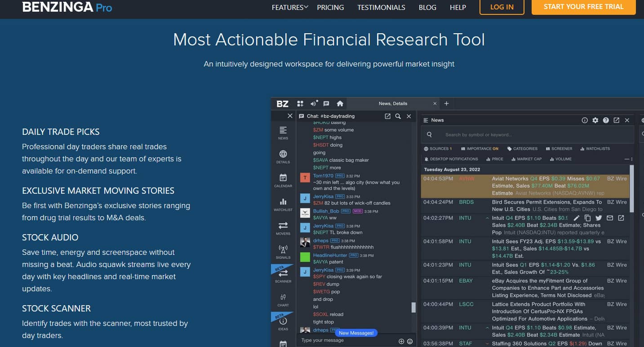644x347 pixels.
Task: Open the LSCC Lattice story
Action: [525, 311]
